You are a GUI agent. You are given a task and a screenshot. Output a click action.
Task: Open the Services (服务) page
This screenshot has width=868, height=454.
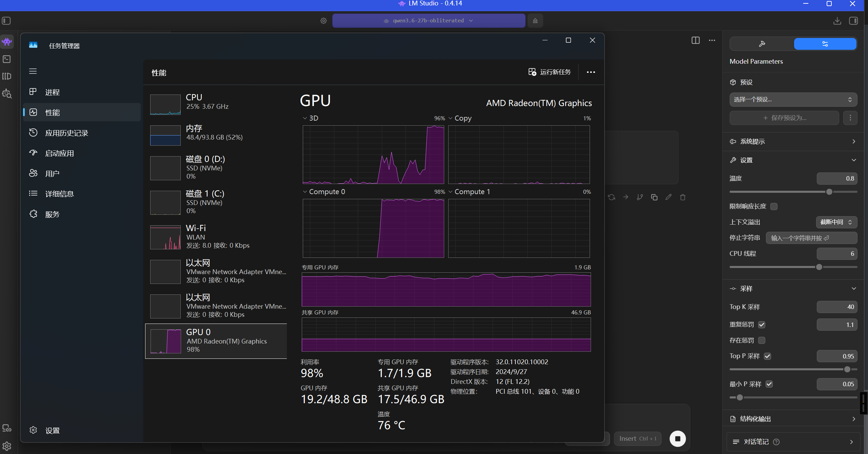click(x=82, y=214)
